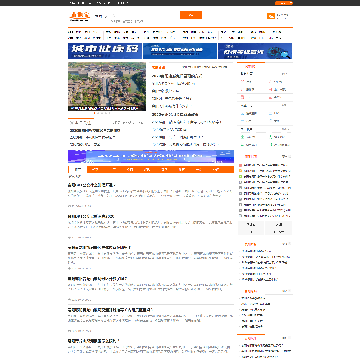Screen dimensions: 360x360
Task: Click the orange number-two ranking badge in sidebar
Action: tap(241, 171)
